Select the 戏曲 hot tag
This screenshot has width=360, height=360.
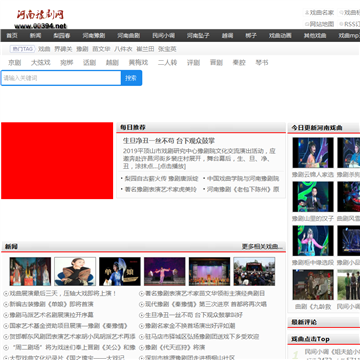pyautogui.click(x=44, y=49)
